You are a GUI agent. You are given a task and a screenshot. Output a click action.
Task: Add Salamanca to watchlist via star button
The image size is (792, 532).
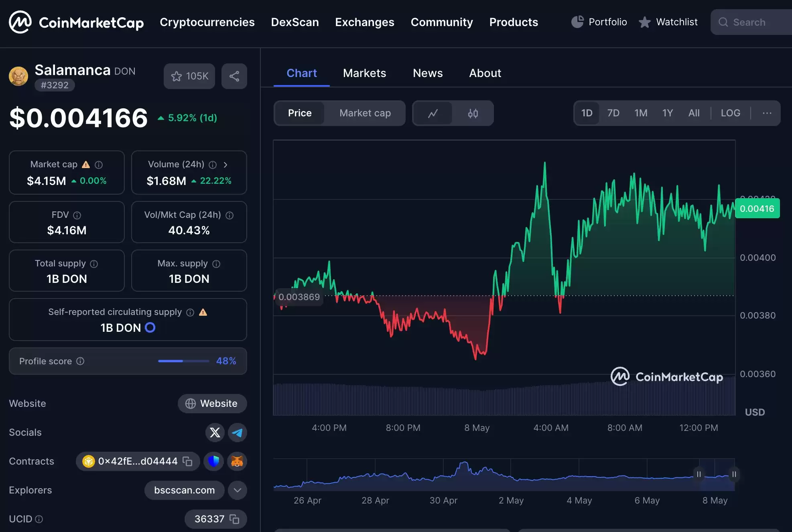189,76
